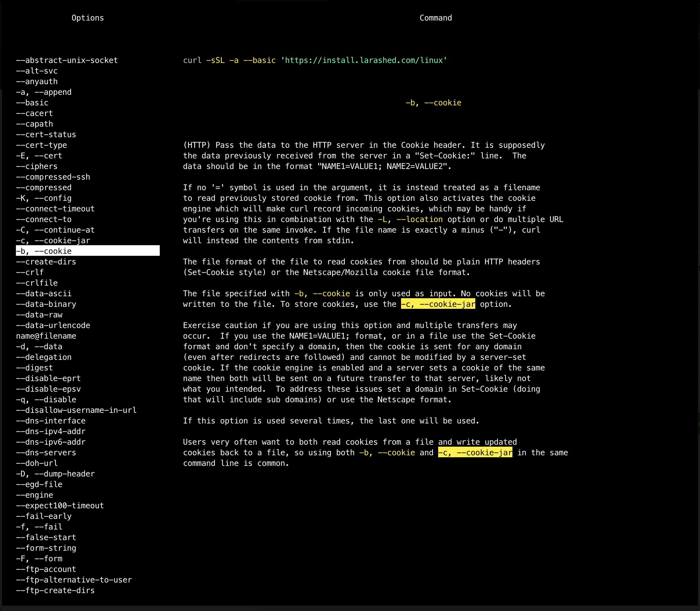
Task: Select the --disallow-username-in-url option
Action: click(76, 410)
